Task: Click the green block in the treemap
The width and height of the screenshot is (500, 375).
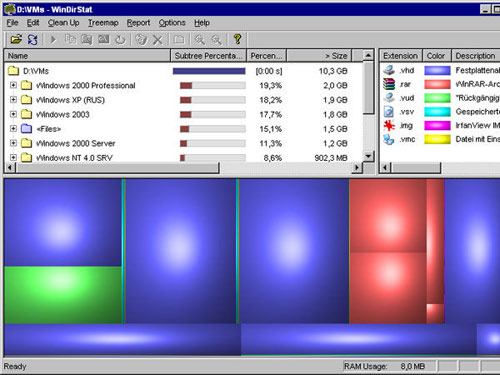Action: [x=63, y=295]
